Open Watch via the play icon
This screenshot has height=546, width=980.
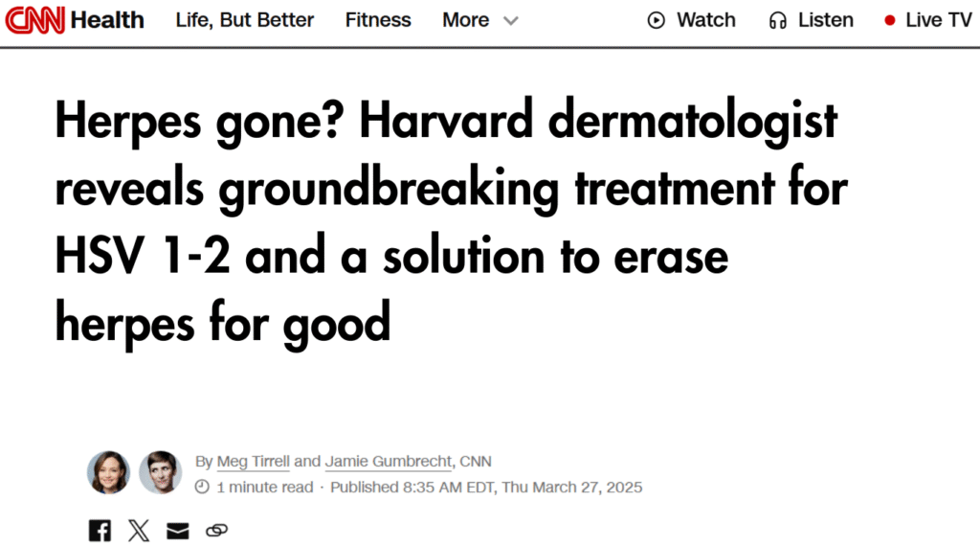pyautogui.click(x=657, y=20)
